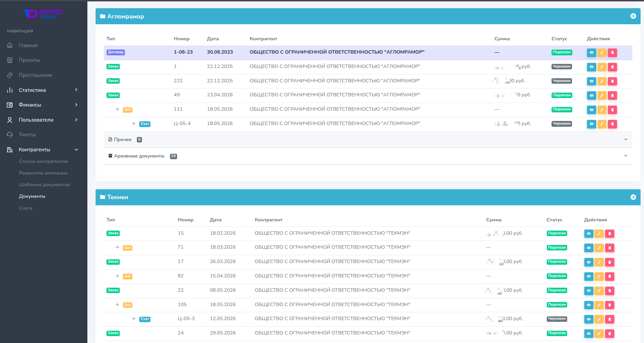Image resolution: width=644 pixels, height=343 pixels.
Task: Delete contract 1-08-23 with the trash icon
Action: point(612,53)
